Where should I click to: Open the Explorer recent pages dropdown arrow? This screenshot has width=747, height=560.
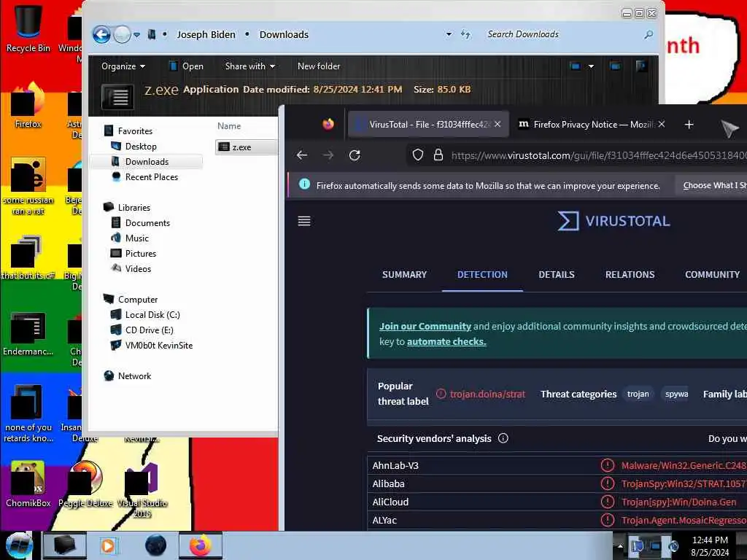point(136,35)
